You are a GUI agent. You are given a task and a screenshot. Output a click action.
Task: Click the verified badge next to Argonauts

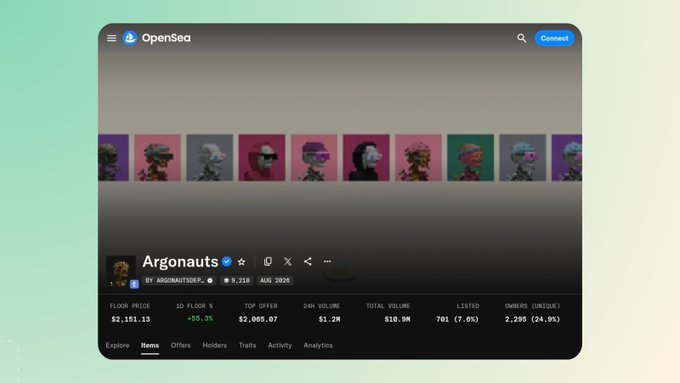coord(227,262)
